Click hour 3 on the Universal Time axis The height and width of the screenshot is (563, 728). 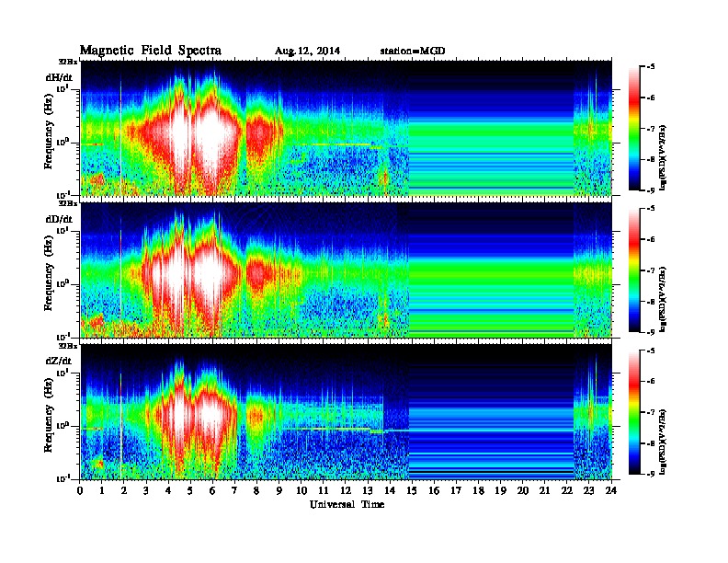click(146, 490)
